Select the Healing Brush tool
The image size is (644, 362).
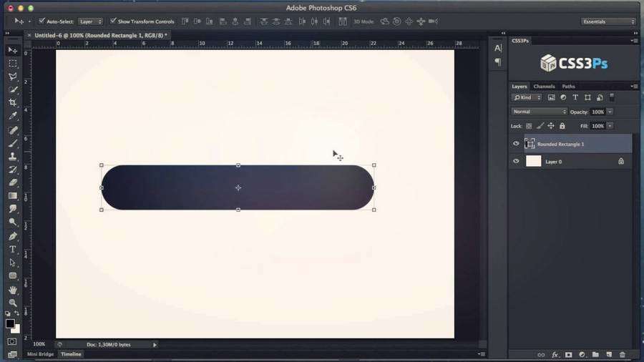[x=13, y=130]
